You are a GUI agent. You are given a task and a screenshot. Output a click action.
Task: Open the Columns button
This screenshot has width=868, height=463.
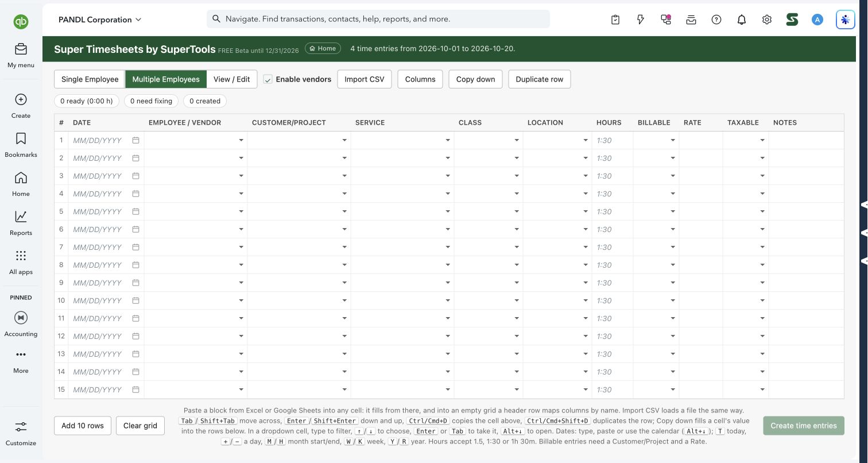(x=420, y=79)
